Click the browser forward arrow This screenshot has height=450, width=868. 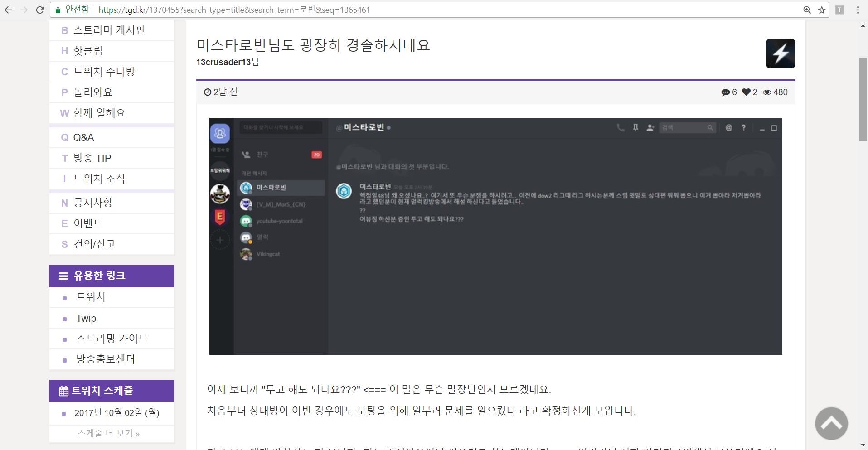[x=24, y=10]
